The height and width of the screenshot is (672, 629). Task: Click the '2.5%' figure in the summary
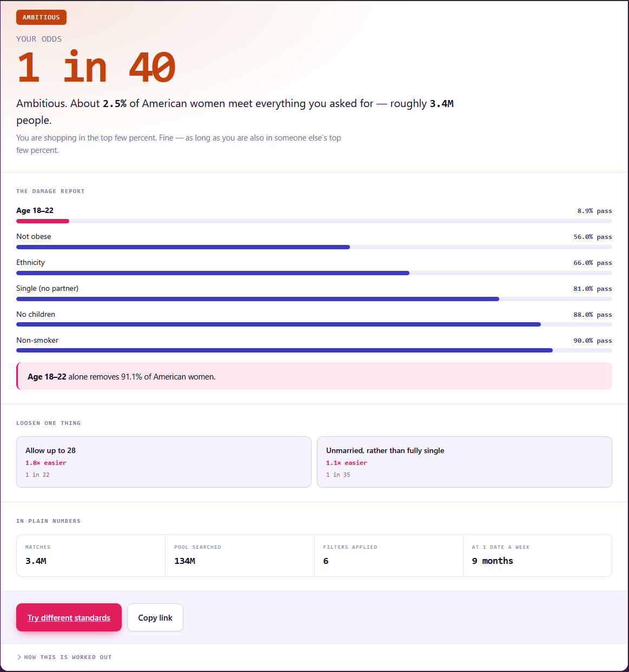[115, 103]
